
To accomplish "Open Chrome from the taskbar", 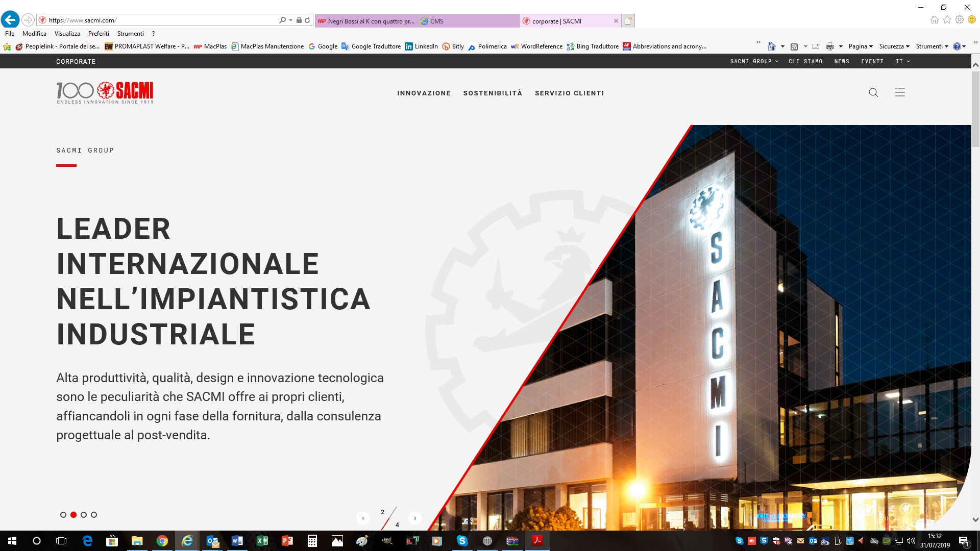I will (x=162, y=541).
